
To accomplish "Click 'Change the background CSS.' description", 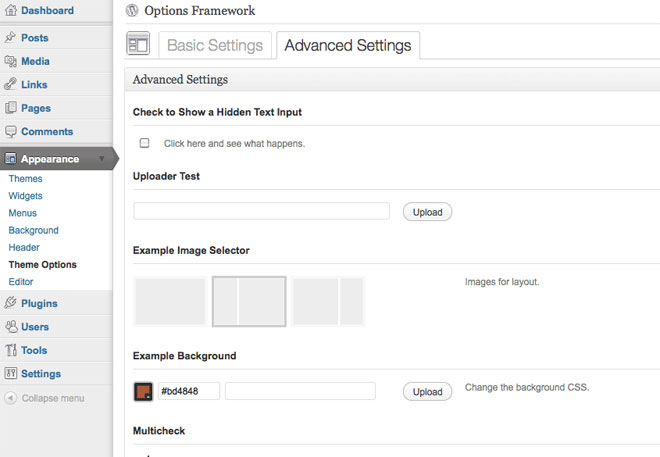I will tap(527, 387).
